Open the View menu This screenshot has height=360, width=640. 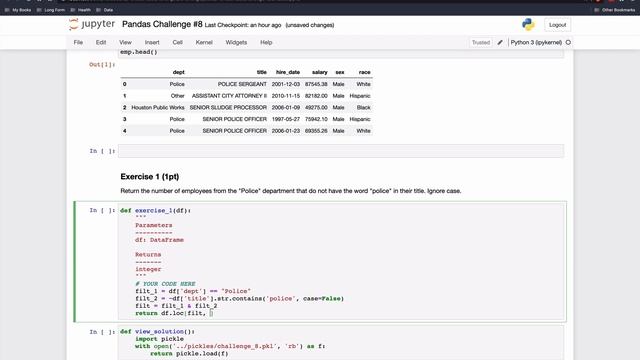125,42
